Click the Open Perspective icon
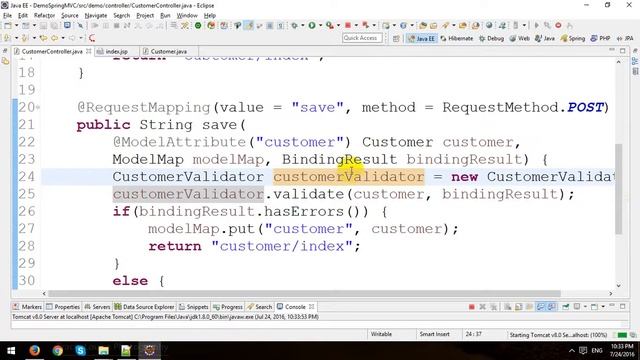640x360 pixels. click(396, 38)
